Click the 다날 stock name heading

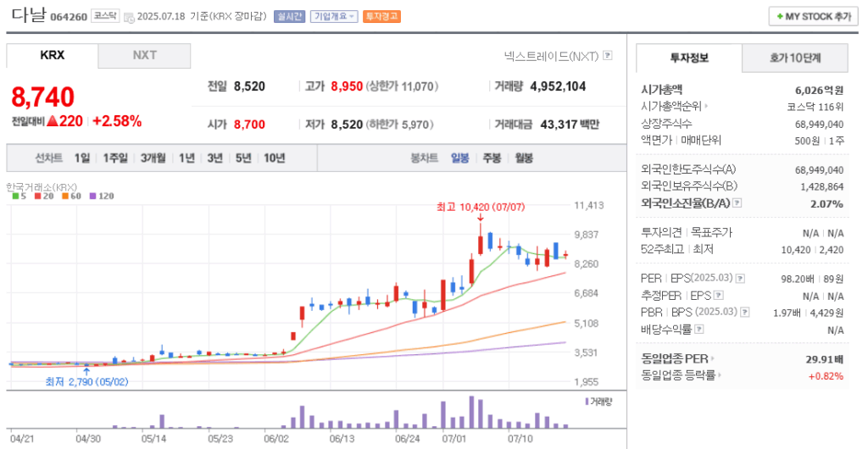point(29,15)
